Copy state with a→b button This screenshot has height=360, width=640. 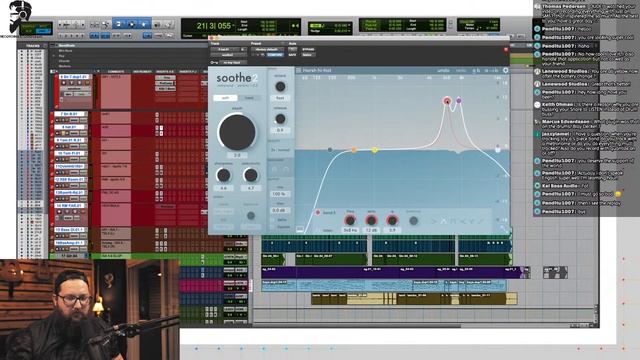pos(491,70)
